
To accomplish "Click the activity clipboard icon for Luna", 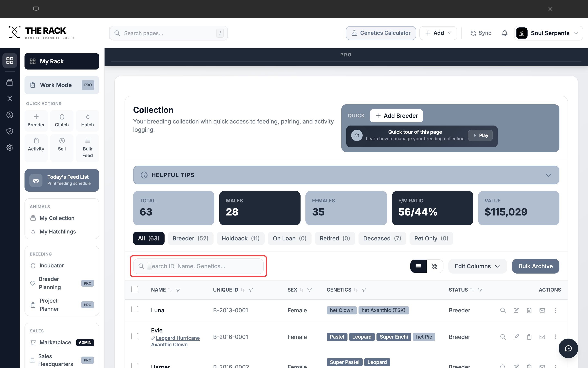I will click(x=529, y=310).
